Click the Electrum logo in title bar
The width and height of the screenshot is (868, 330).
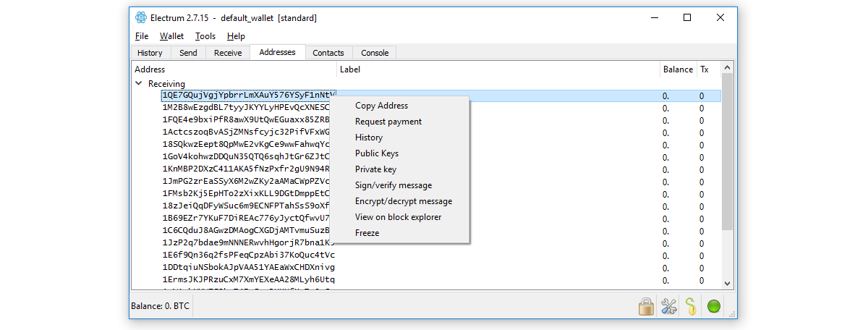141,17
